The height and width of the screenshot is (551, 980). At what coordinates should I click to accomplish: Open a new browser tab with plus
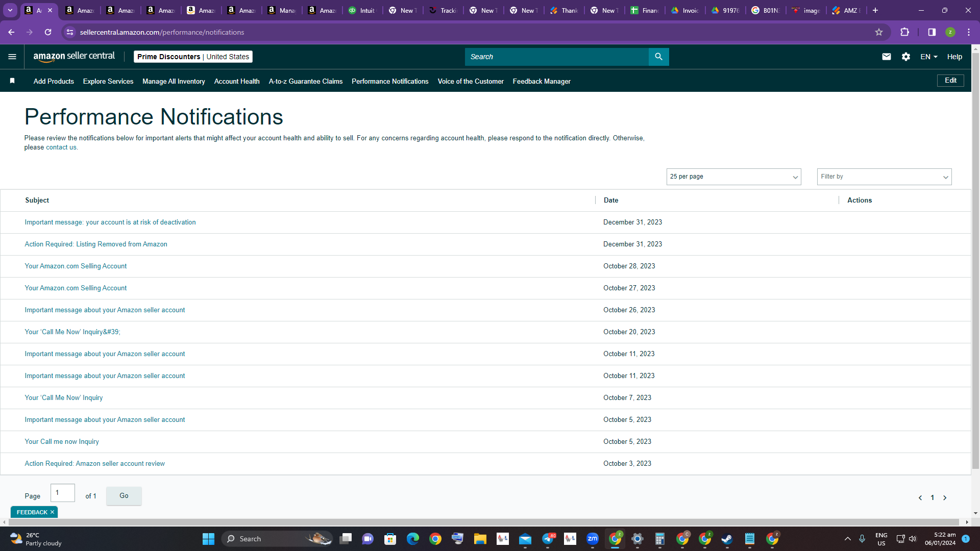point(875,10)
